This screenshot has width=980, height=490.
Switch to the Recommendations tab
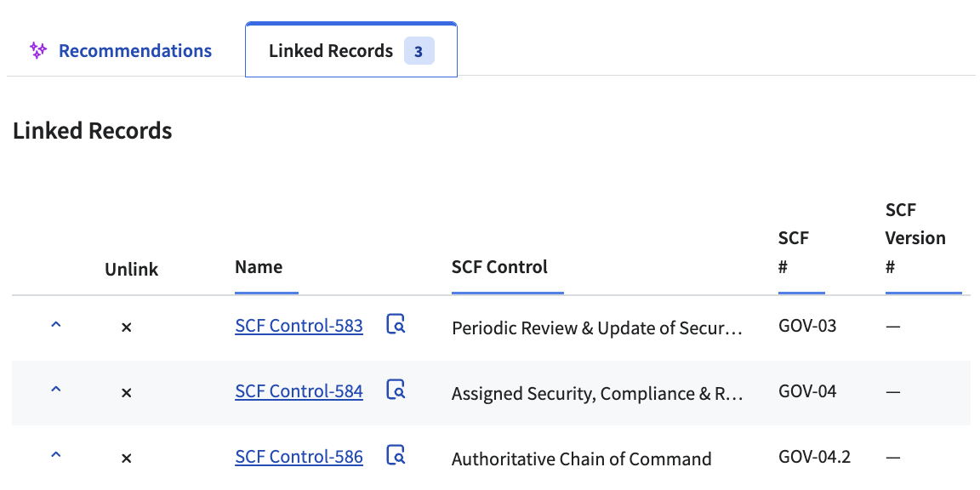(x=122, y=51)
